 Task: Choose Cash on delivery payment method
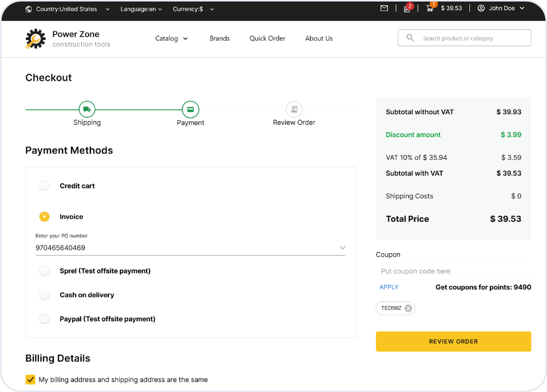(44, 295)
